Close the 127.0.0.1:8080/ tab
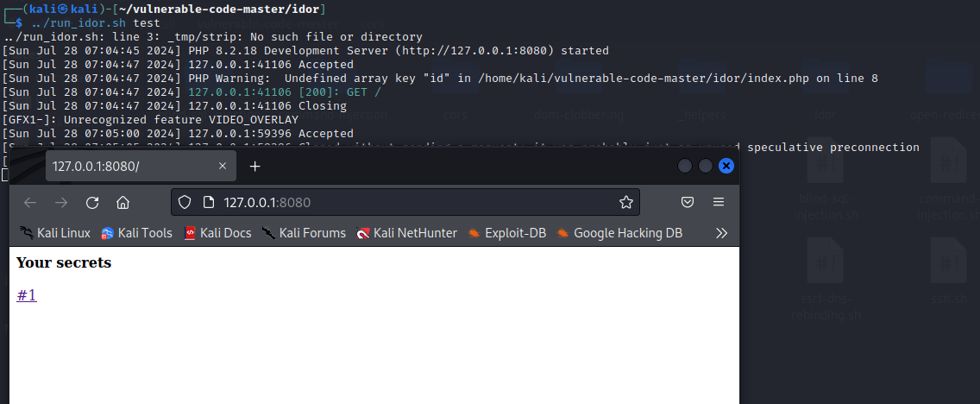This screenshot has height=404, width=980. (223, 167)
